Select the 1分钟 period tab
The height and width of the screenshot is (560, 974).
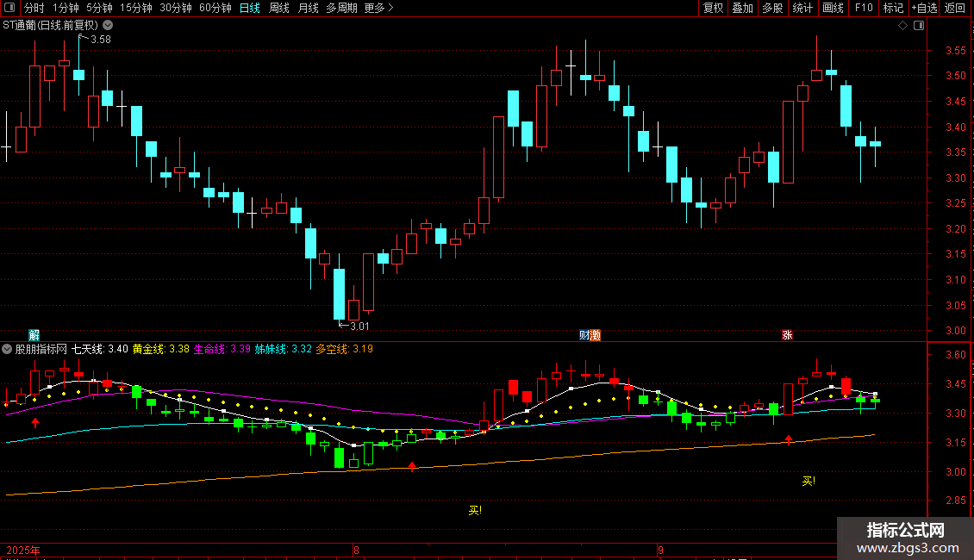click(x=66, y=8)
